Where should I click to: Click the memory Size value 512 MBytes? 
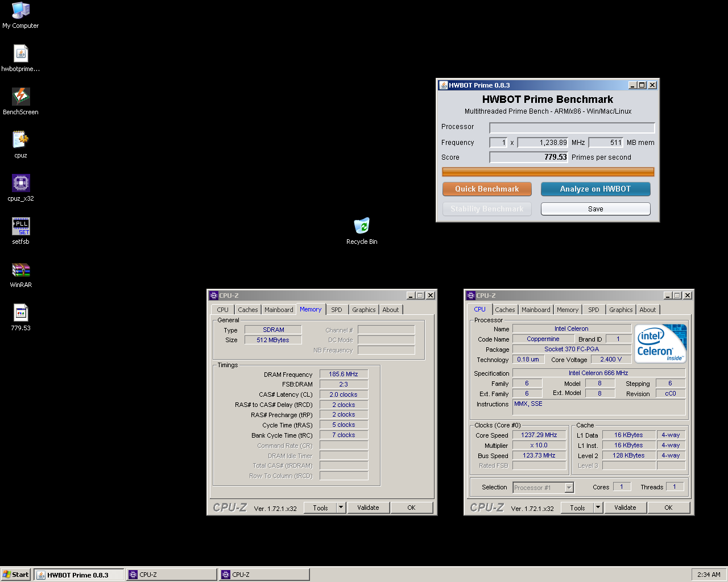[x=273, y=340]
